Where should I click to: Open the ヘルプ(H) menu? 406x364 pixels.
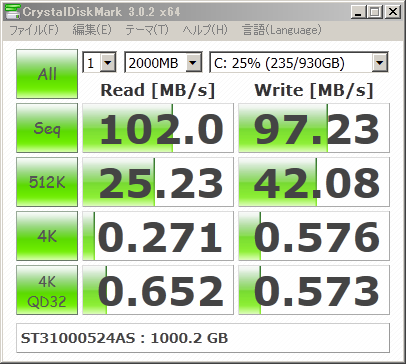click(205, 30)
